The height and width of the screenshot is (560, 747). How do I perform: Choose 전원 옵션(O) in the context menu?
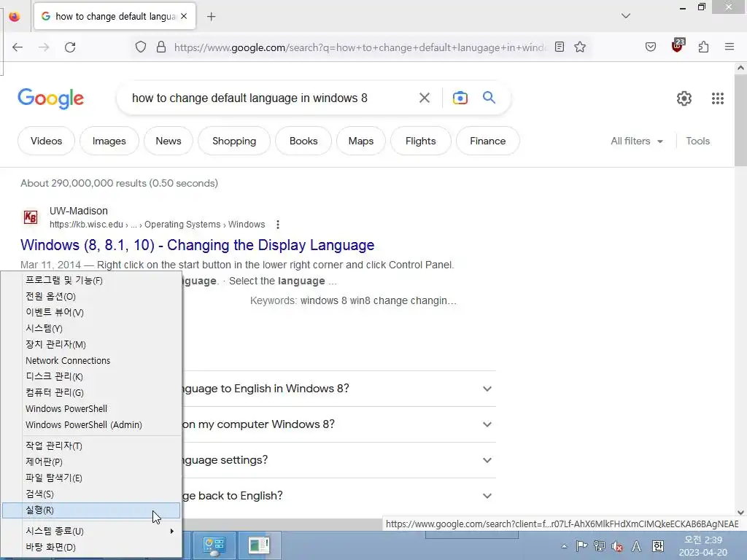pos(91,296)
